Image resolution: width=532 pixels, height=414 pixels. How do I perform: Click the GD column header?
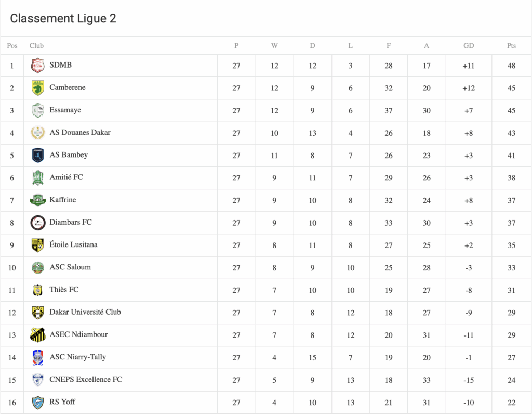click(x=469, y=46)
